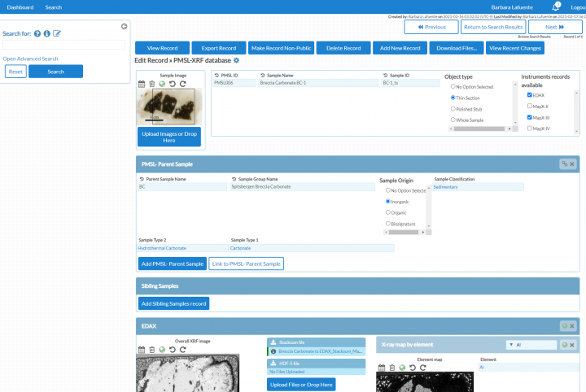Click history icon beside Sample ID label
The height and width of the screenshot is (392, 586).
[x=385, y=76]
